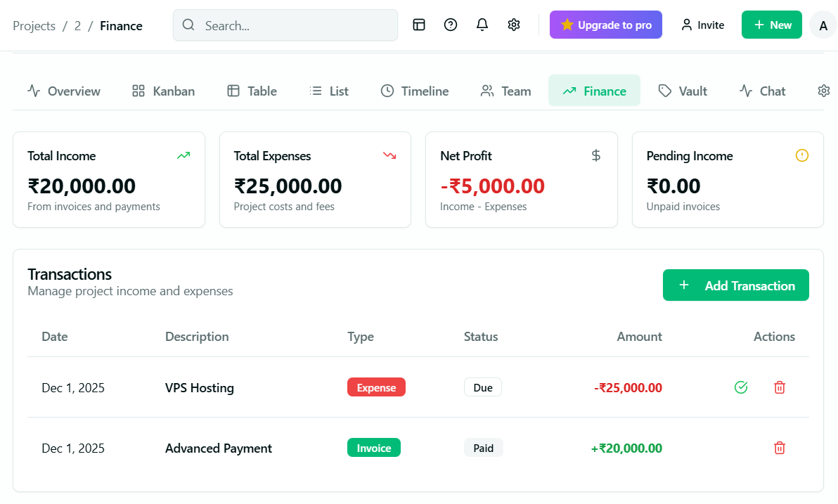
Task: Click the green New button
Action: click(772, 25)
